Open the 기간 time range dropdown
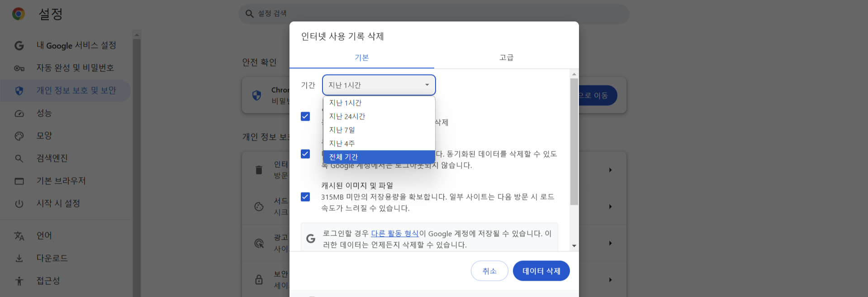Viewport: 868px width, 297px height. click(379, 85)
